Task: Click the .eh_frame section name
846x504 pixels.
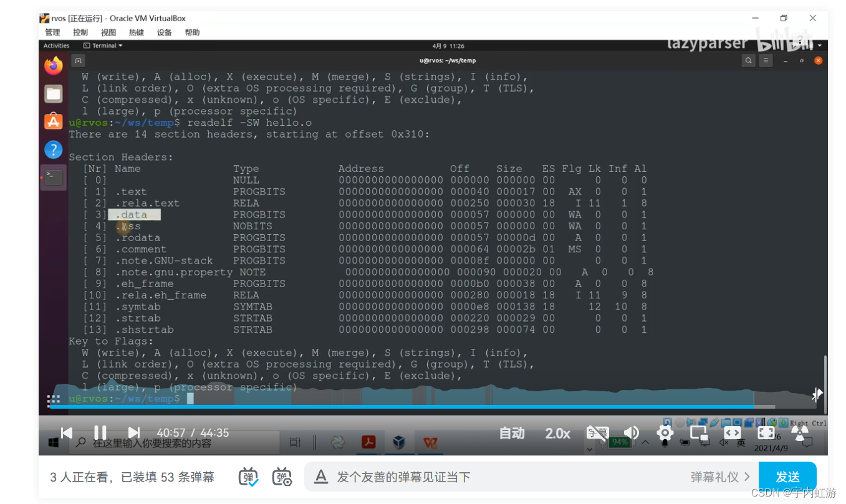Action: click(145, 283)
